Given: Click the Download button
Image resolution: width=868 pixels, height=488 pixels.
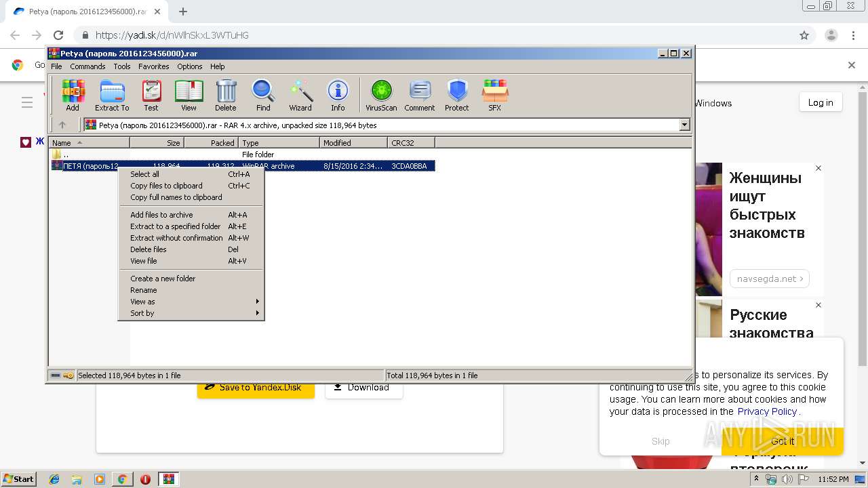Looking at the screenshot, I should coord(363,390).
